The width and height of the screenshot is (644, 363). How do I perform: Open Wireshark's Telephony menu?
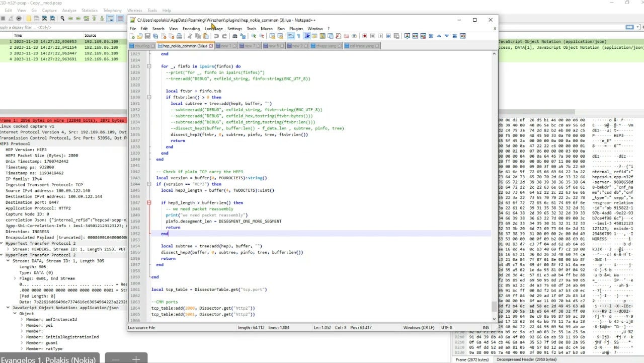pos(112,10)
